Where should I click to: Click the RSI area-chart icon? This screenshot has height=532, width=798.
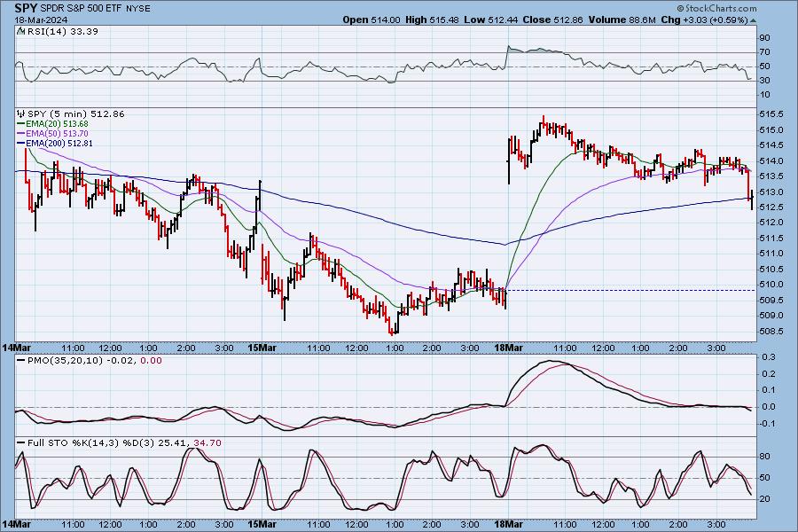[21, 31]
